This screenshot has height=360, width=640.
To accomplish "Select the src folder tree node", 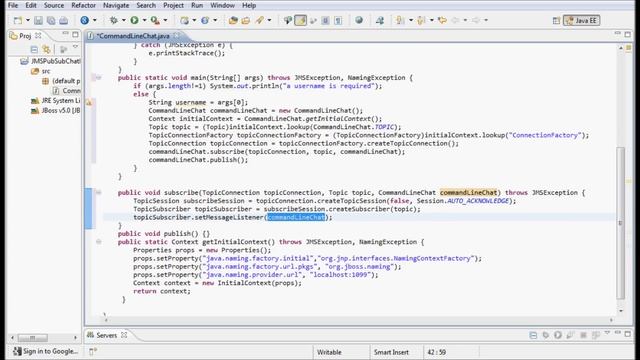I will (41, 71).
